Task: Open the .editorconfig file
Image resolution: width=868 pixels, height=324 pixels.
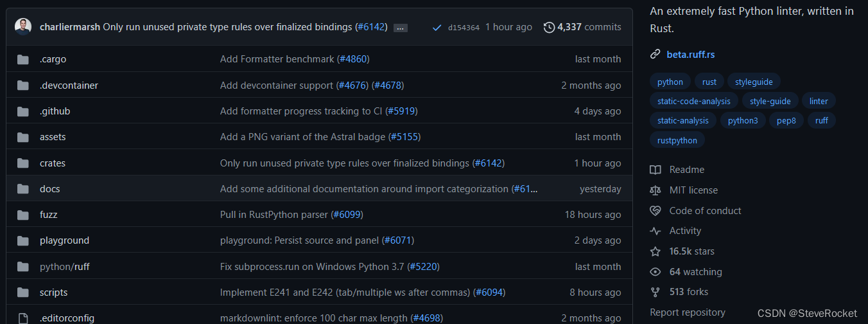Action: [67, 318]
